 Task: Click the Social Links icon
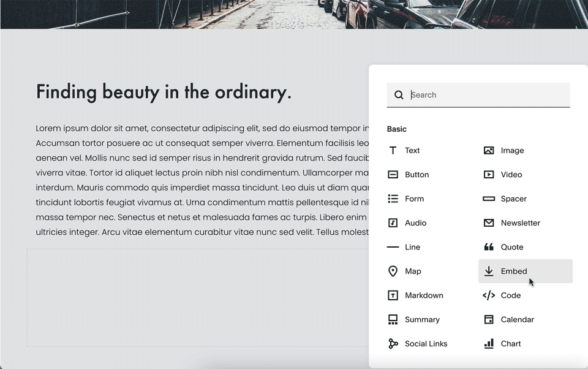pyautogui.click(x=393, y=343)
